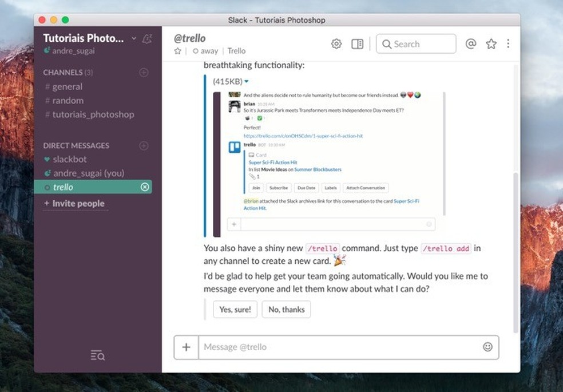This screenshot has height=392, width=563.
Task: Click the Yes, sure! button
Action: click(235, 309)
